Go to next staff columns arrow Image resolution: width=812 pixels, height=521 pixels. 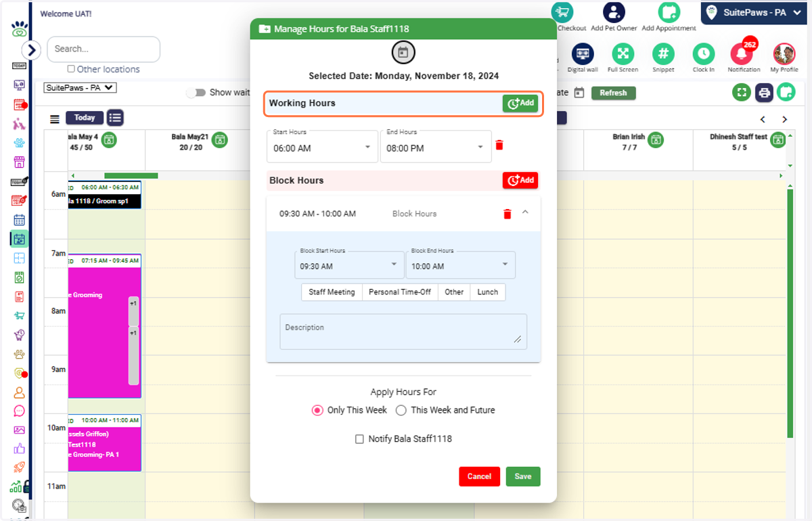(x=784, y=120)
